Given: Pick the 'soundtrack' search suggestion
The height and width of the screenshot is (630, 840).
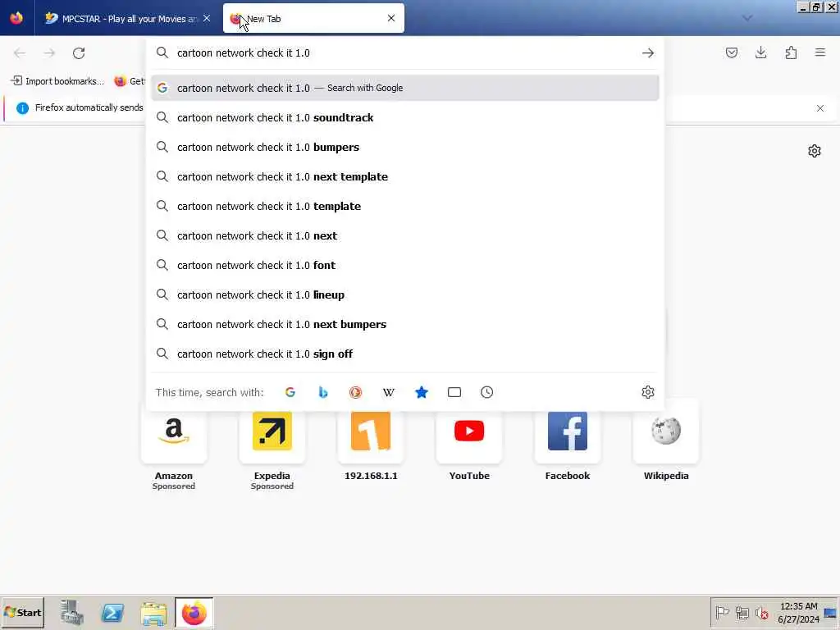Looking at the screenshot, I should coord(405,117).
